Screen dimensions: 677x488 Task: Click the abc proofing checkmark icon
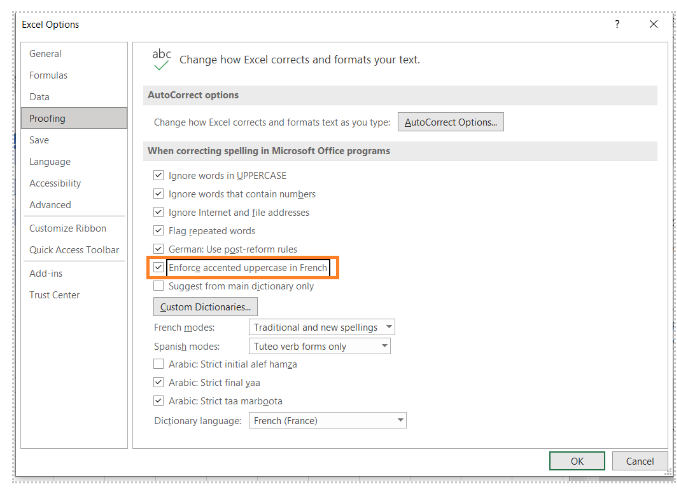pyautogui.click(x=161, y=59)
